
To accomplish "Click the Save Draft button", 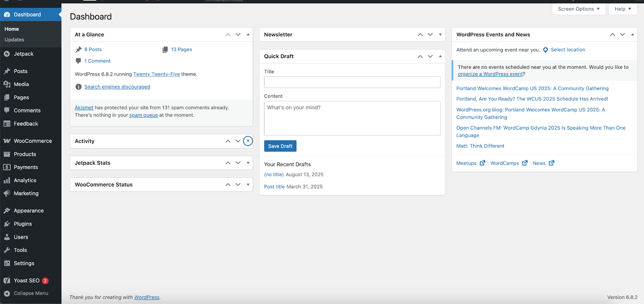I will point(280,146).
